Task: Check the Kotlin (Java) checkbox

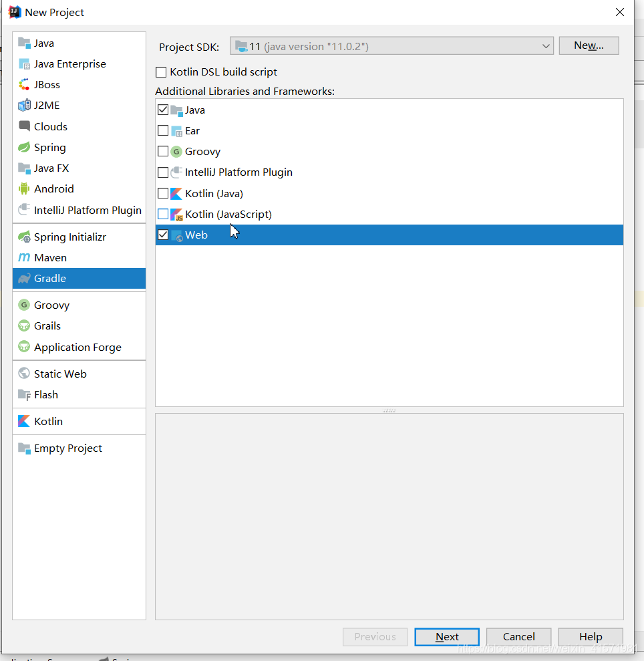Action: 163,194
